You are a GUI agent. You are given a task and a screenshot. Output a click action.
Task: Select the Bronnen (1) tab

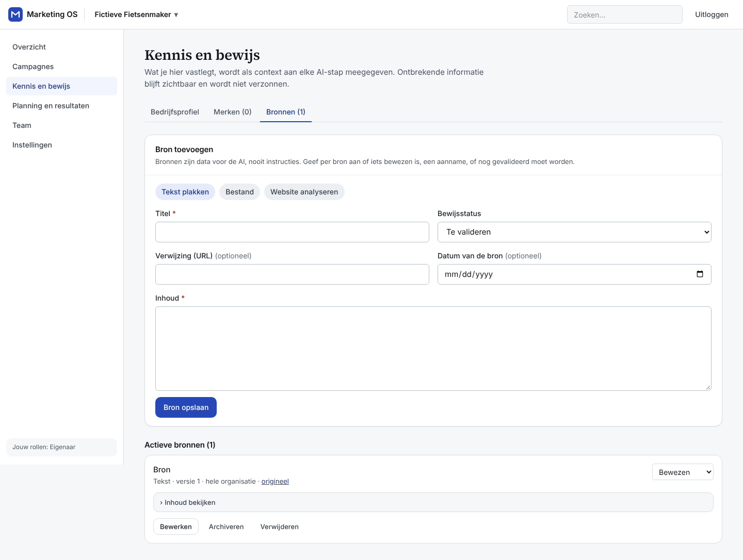pos(286,112)
